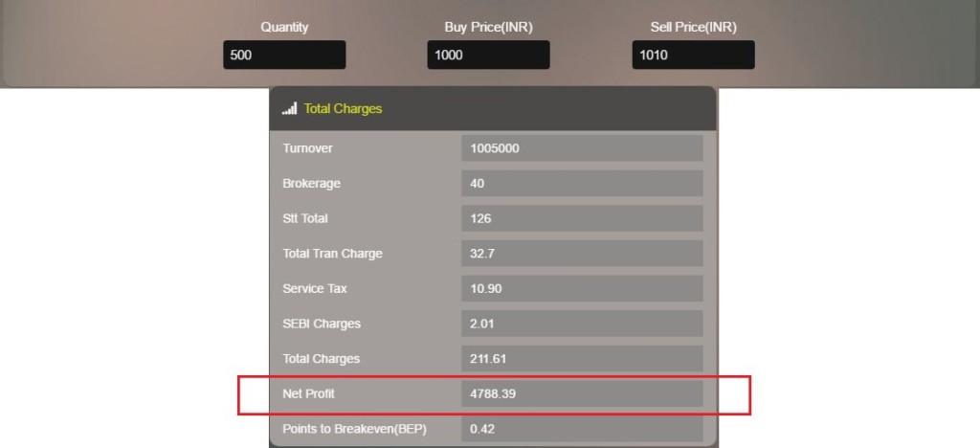
Task: Click the Sell Price(INR) label
Action: click(693, 27)
